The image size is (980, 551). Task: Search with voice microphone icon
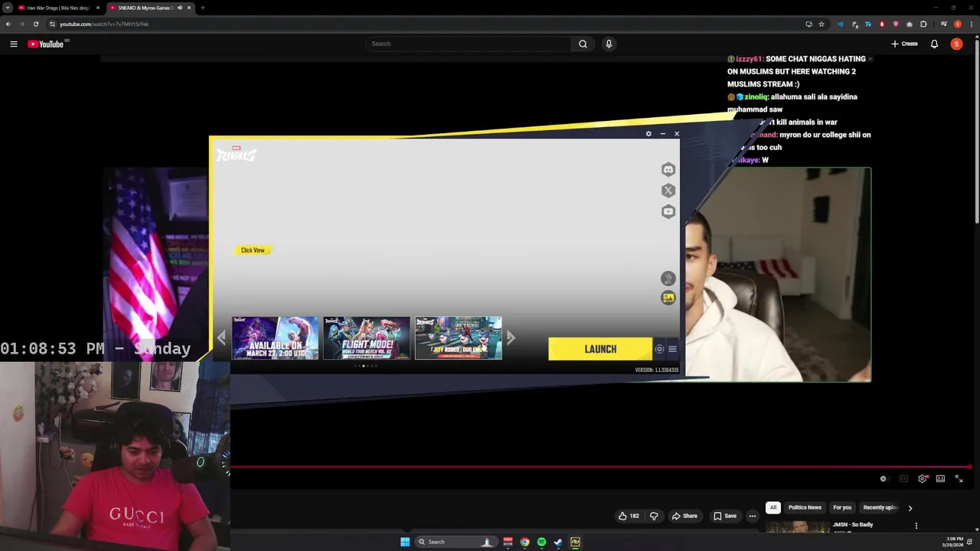(609, 44)
